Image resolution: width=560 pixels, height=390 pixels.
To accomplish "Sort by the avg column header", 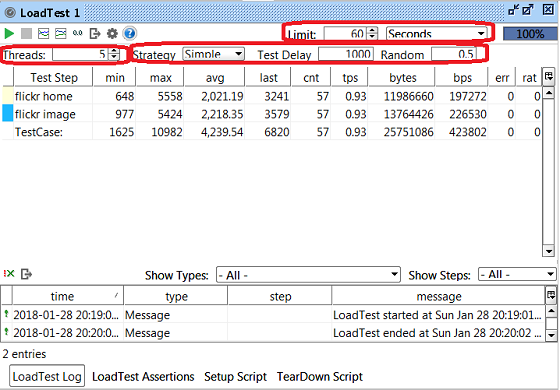I will coord(214,78).
